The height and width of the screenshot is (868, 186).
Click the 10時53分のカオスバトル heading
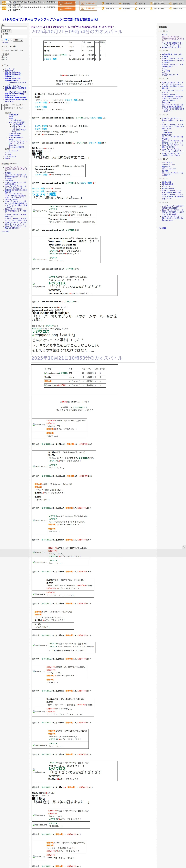[77, 358]
